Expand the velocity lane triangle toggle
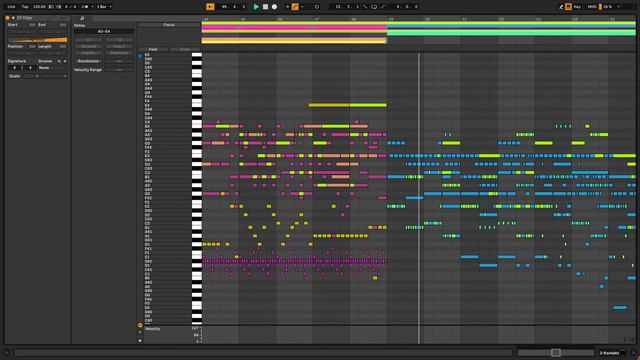Viewport: 640px width, 360px height. [x=140, y=340]
